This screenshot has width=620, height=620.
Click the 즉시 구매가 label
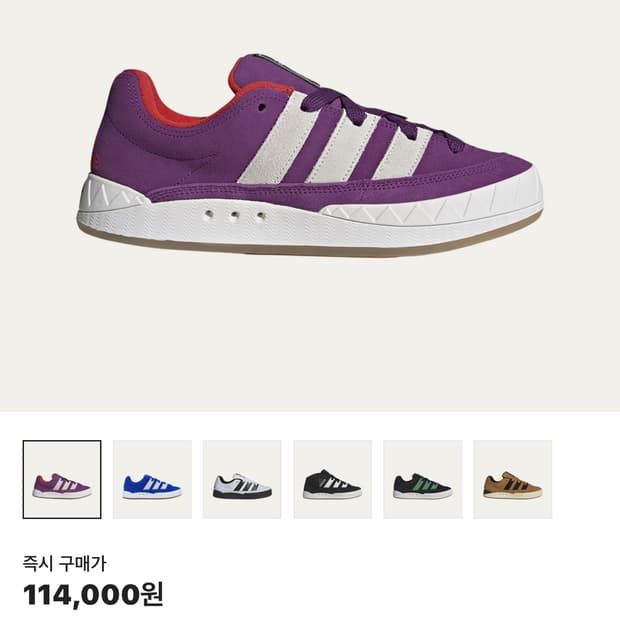pos(64,563)
